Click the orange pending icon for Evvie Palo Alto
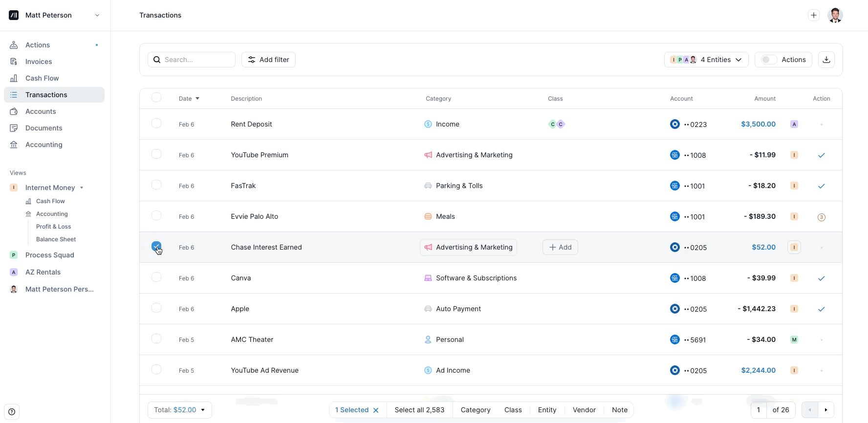Screen dimensions: 868x423 [x=821, y=217]
